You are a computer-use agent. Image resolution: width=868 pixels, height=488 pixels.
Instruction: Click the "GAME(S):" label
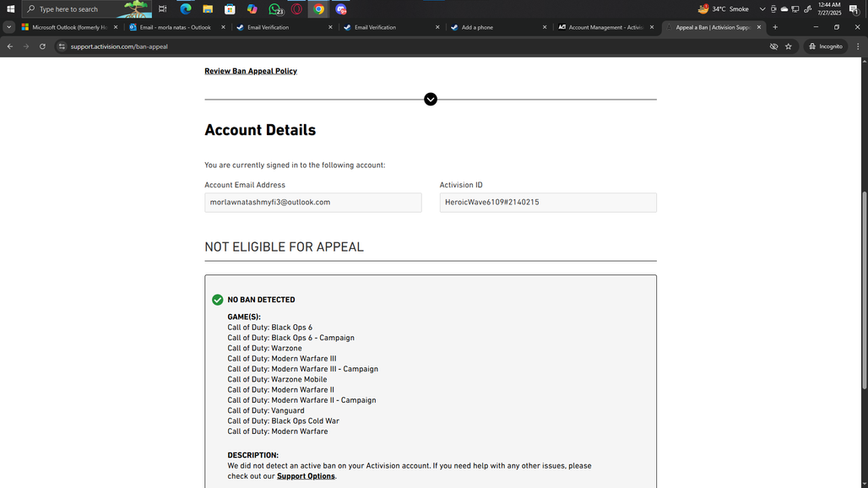[x=244, y=317]
